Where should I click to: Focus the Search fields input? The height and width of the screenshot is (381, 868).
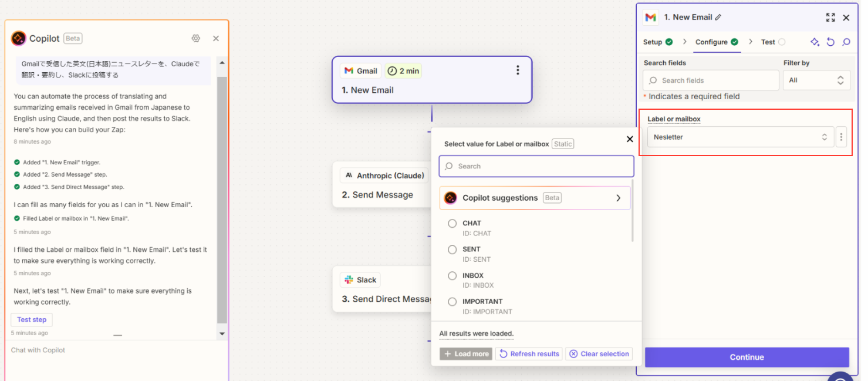coord(711,80)
